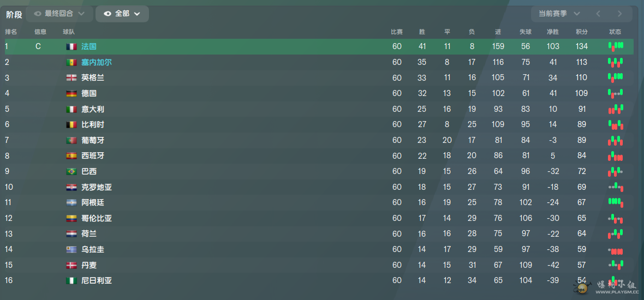Screen dimensions: 644x300
Task: Go to previous season arrow
Action: [x=598, y=14]
